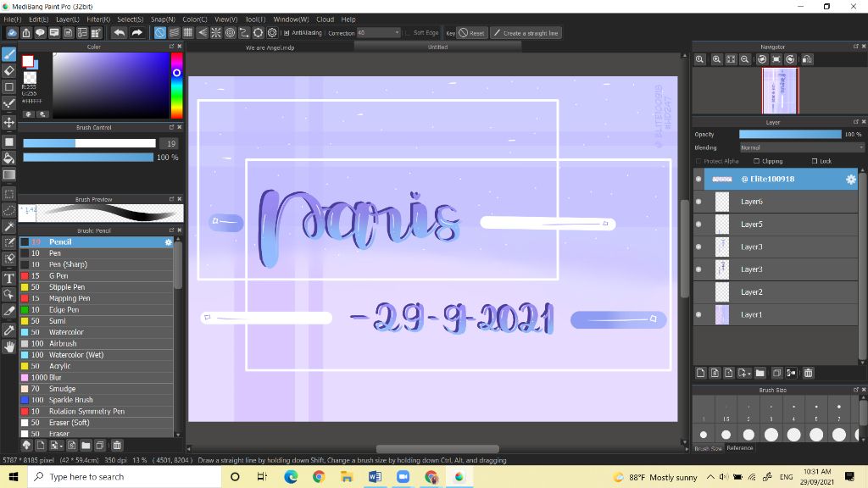Hide the Layer5 layer
Image resolution: width=868 pixels, height=488 pixels.
[x=698, y=224]
